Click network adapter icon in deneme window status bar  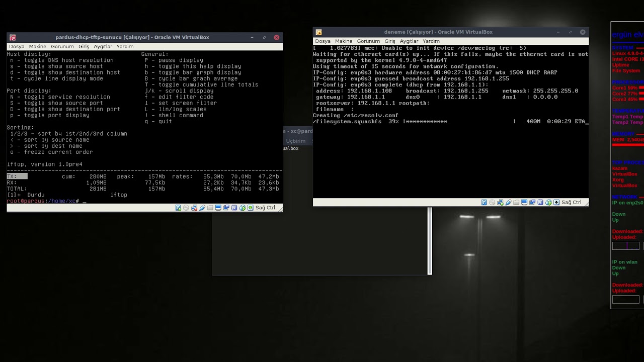point(500,202)
